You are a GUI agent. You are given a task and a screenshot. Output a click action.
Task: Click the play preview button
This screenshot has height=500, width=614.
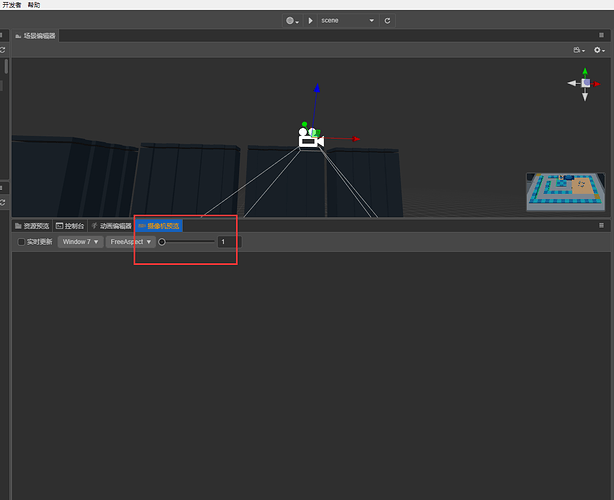coord(310,21)
